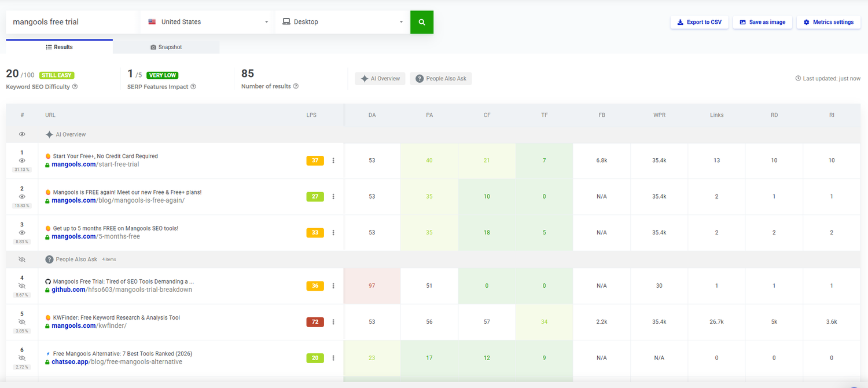Click the VERY LOW impact badge
Viewport: 868px width, 388px height.
[163, 75]
